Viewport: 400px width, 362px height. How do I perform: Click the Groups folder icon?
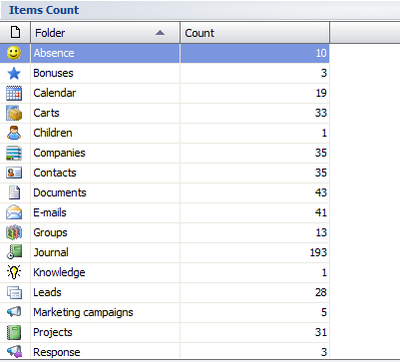(x=14, y=232)
